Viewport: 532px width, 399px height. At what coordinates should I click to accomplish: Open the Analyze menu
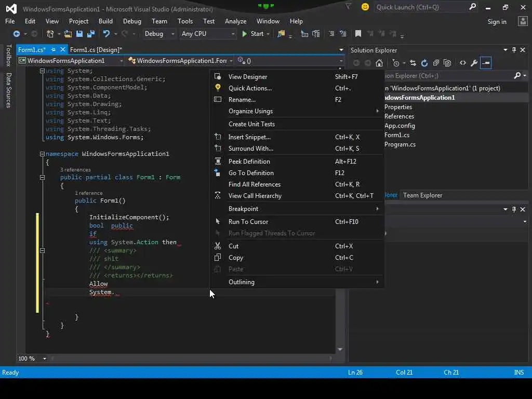coord(235,21)
